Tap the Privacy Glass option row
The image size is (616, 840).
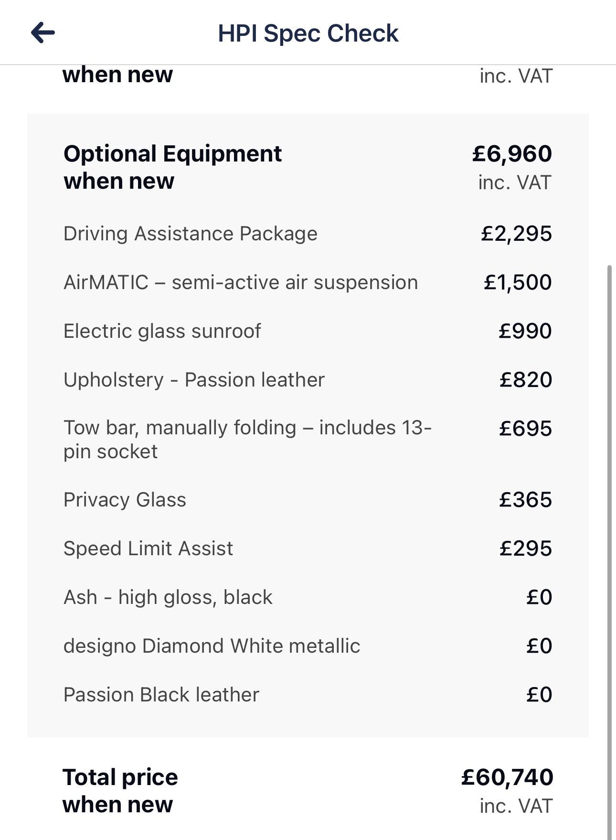coord(308,500)
